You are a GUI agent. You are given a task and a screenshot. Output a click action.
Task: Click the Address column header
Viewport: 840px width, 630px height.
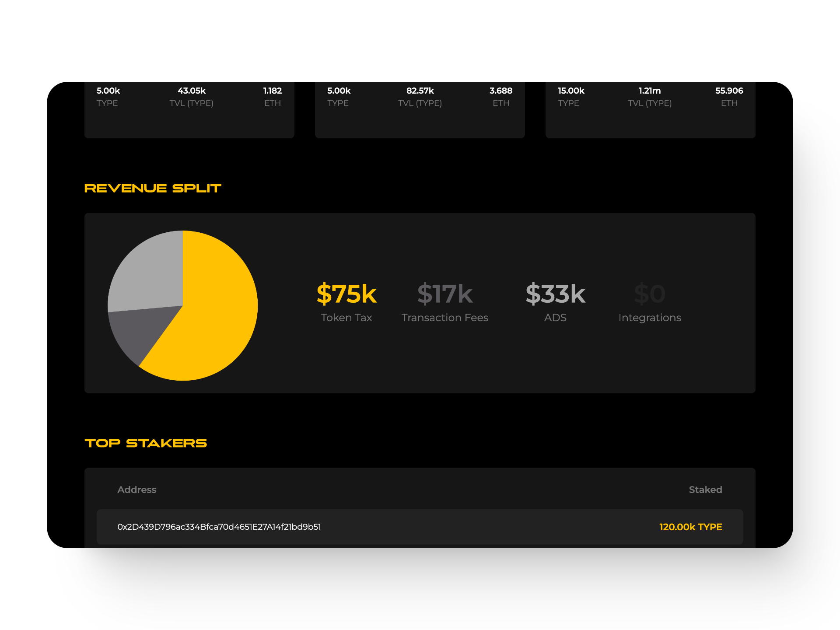[x=136, y=490]
